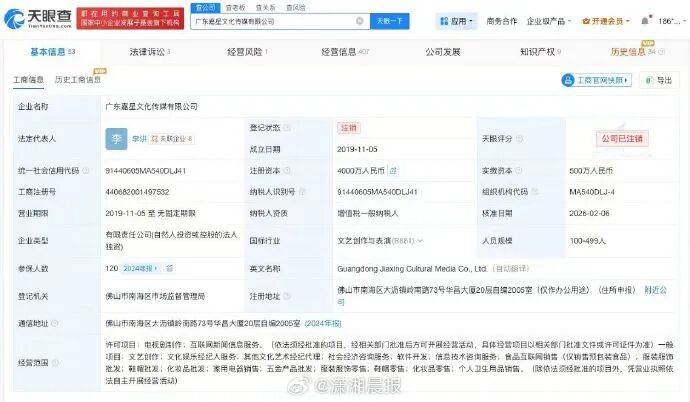Click the paid-in capital 500万人民币
This screenshot has height=402, width=690.
pyautogui.click(x=591, y=170)
